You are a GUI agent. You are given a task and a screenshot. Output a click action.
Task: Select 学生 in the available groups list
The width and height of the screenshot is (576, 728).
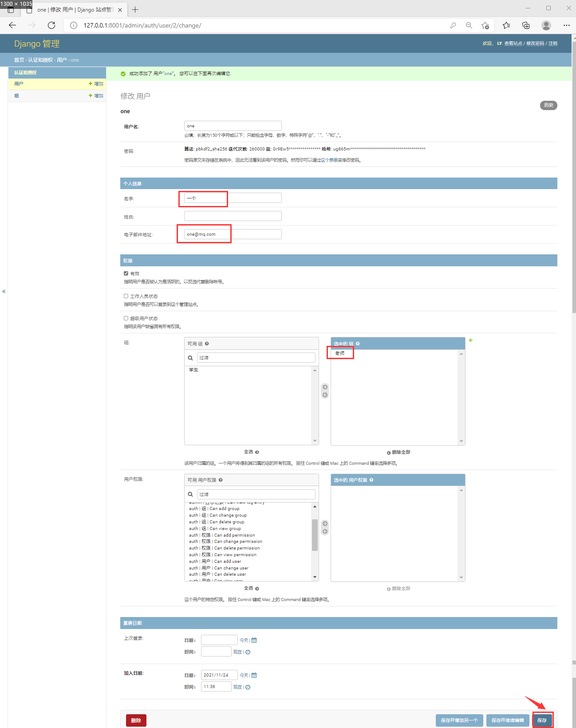tap(193, 370)
